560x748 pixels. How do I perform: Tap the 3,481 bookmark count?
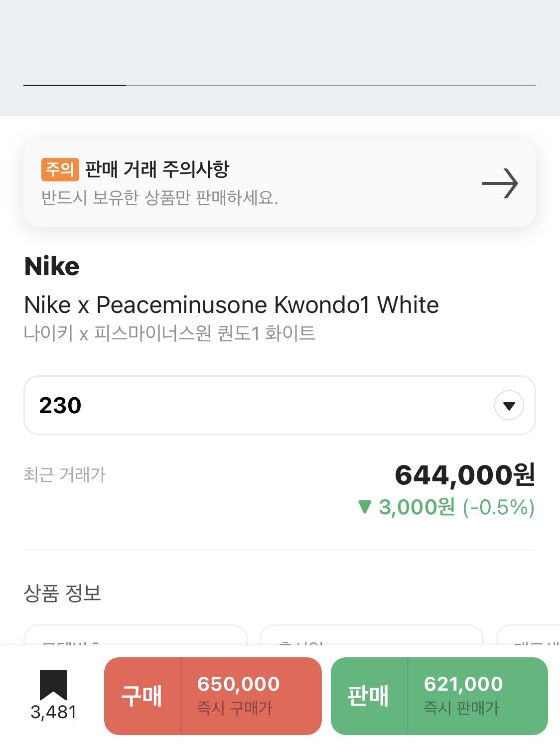click(53, 712)
